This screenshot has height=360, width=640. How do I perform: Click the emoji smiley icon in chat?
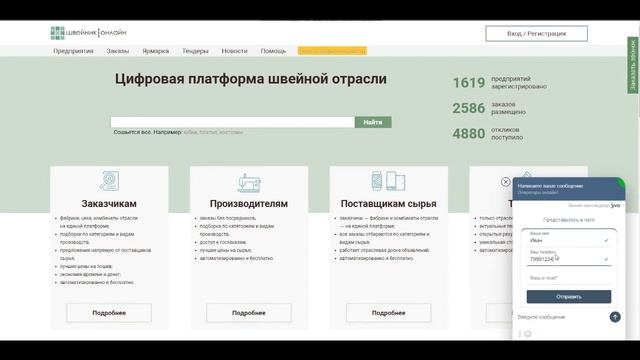527,334
